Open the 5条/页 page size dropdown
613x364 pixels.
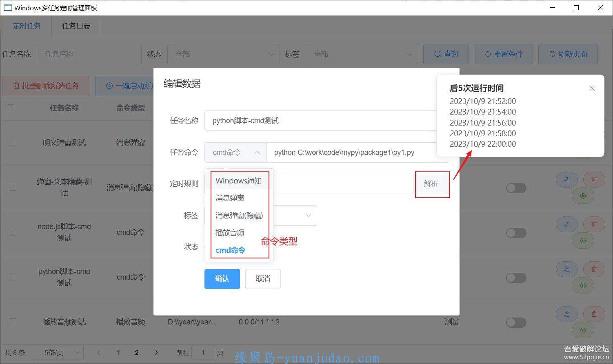58,353
